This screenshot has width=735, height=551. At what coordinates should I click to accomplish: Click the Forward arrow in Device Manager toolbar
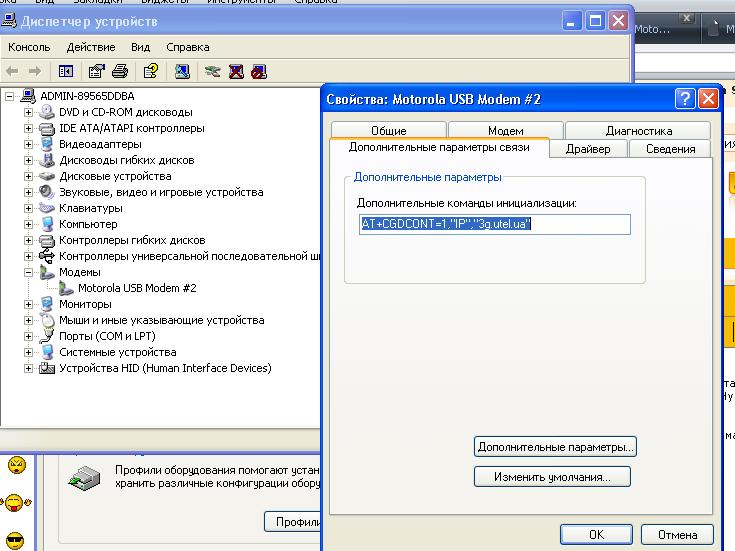[35, 71]
